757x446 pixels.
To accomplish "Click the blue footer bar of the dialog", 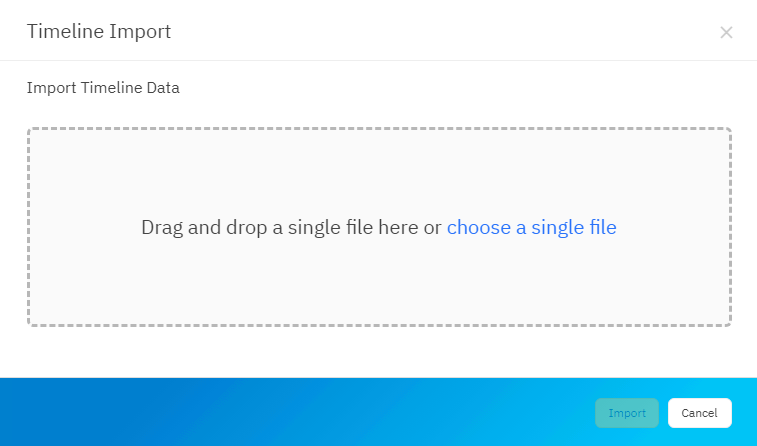I will click(x=300, y=412).
